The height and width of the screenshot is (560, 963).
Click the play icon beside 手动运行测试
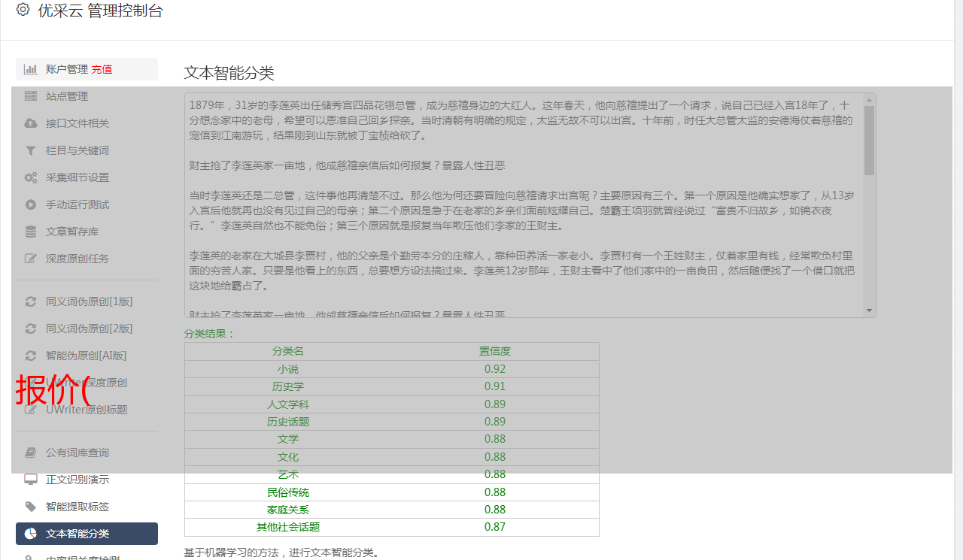[30, 204]
